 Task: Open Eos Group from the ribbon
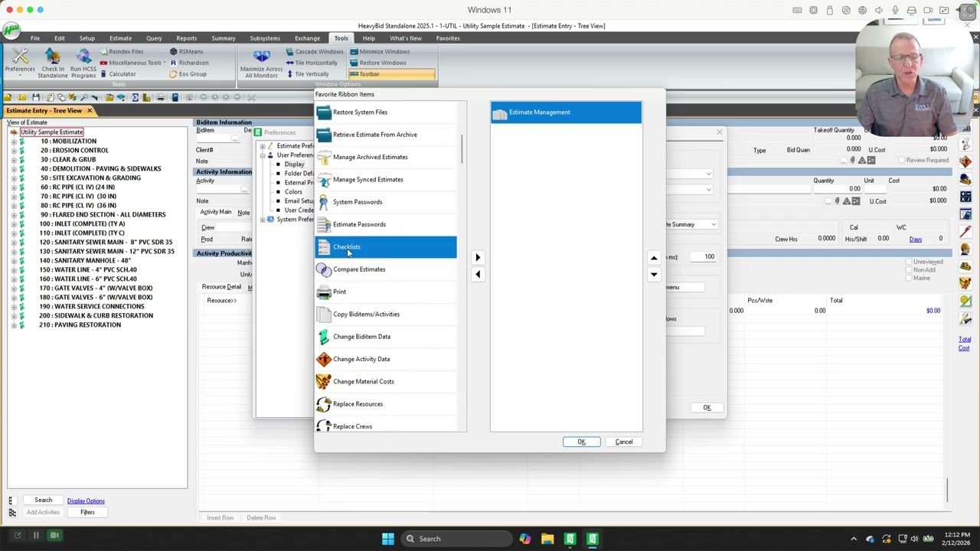[188, 74]
